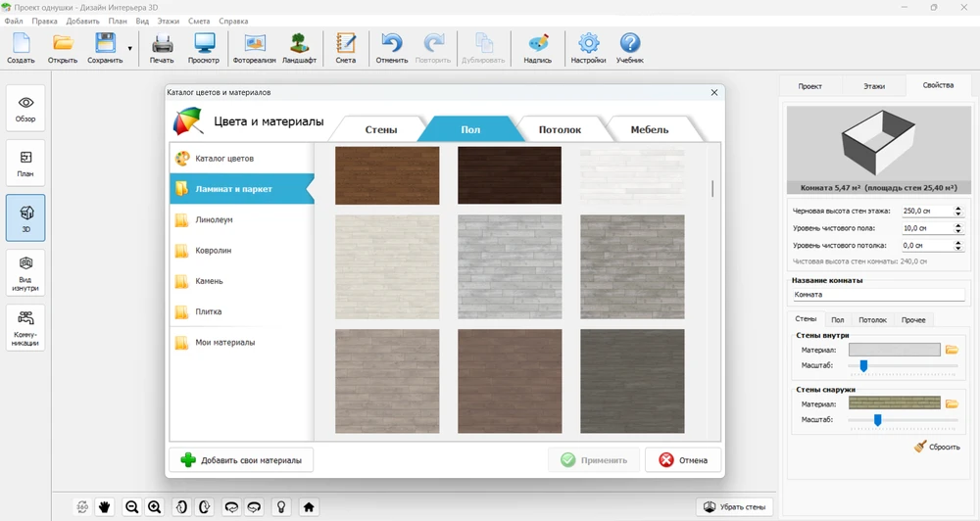Viewport: 980px width, 521px height.
Task: Select the hand pan tool
Action: coord(105,507)
